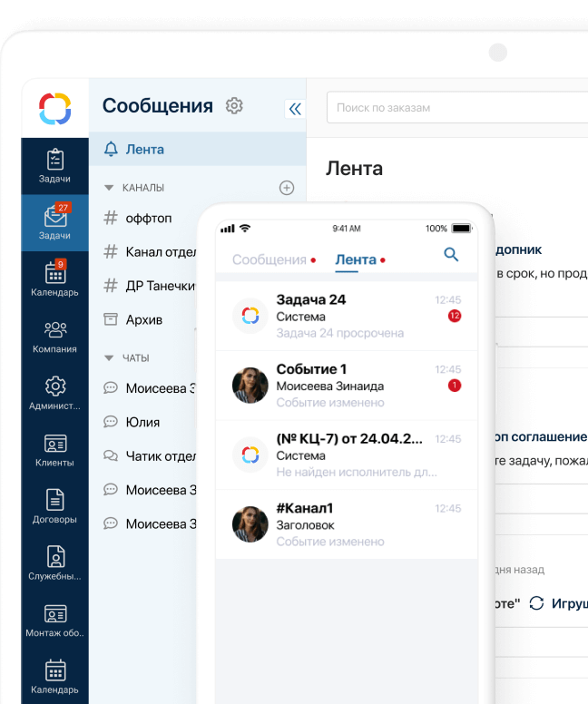Tap the search magnifier in phone view

pos(451,255)
